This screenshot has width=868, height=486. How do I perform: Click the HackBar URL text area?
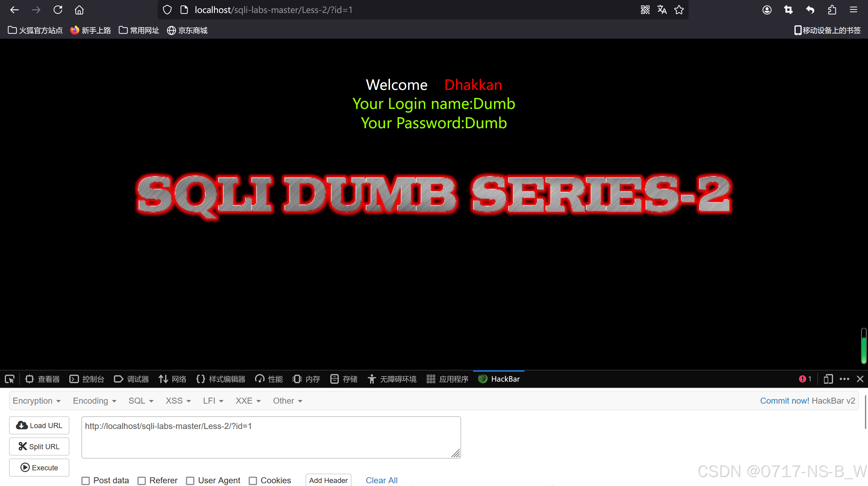point(271,437)
